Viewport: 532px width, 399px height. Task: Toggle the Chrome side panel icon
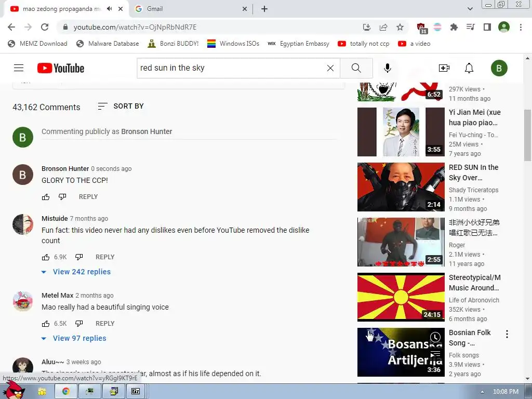coord(487,27)
